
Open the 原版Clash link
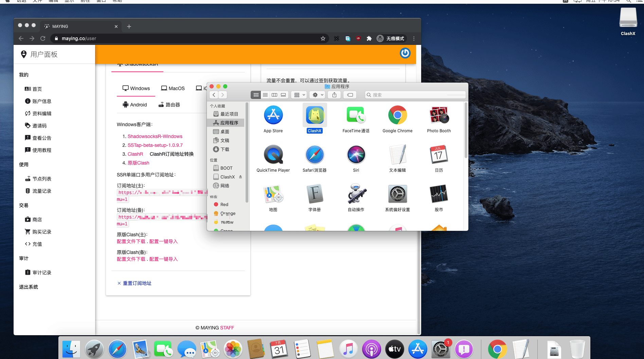(x=139, y=163)
